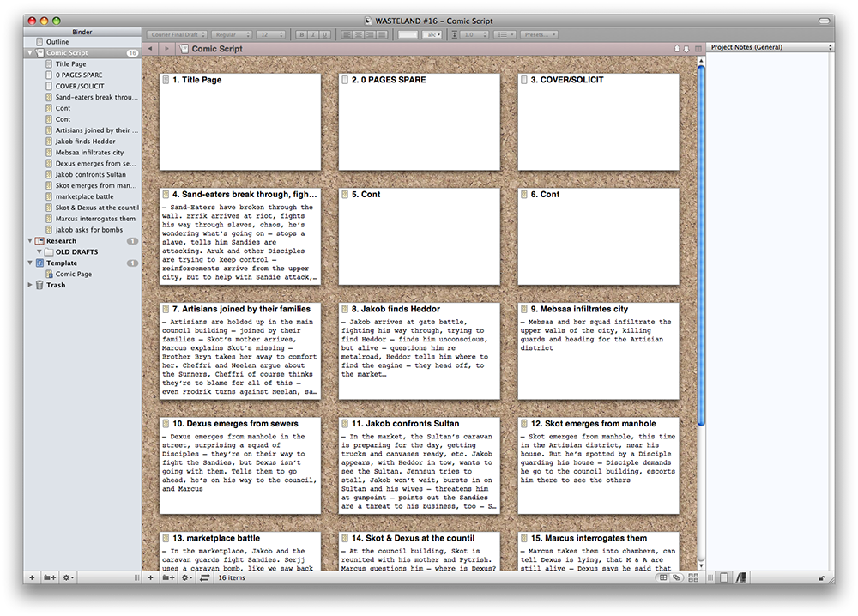Viewport: 858px width, 616px height.
Task: Click the add item button in binder footer
Action: click(32, 578)
